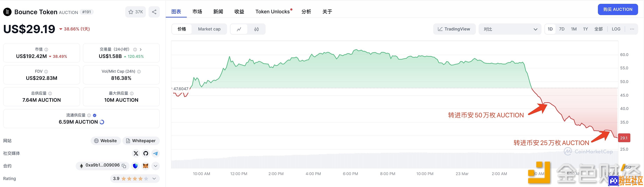This screenshot has width=644, height=187.
Task: Copy the contract address with copy icon
Action: 124,166
